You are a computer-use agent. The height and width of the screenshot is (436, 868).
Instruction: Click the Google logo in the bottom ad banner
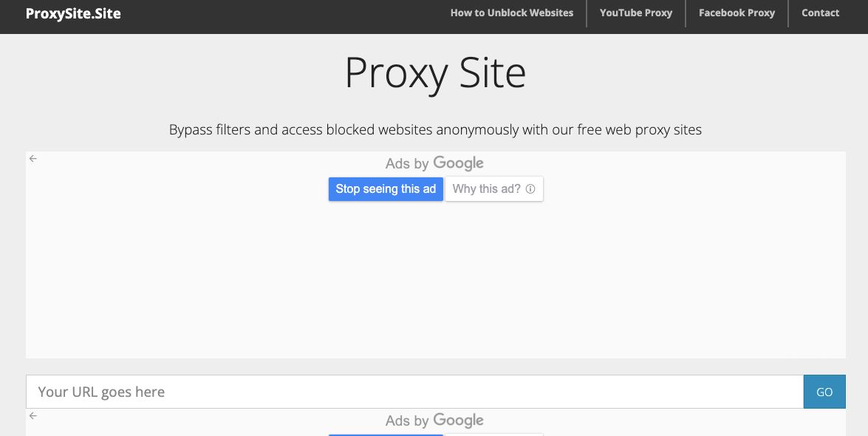pyautogui.click(x=458, y=420)
